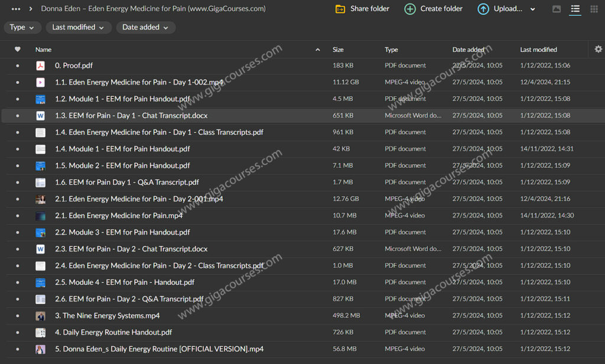This screenshot has height=364, width=605.
Task: Open the breadcrumb ellipsis for parent folders
Action: [x=16, y=9]
